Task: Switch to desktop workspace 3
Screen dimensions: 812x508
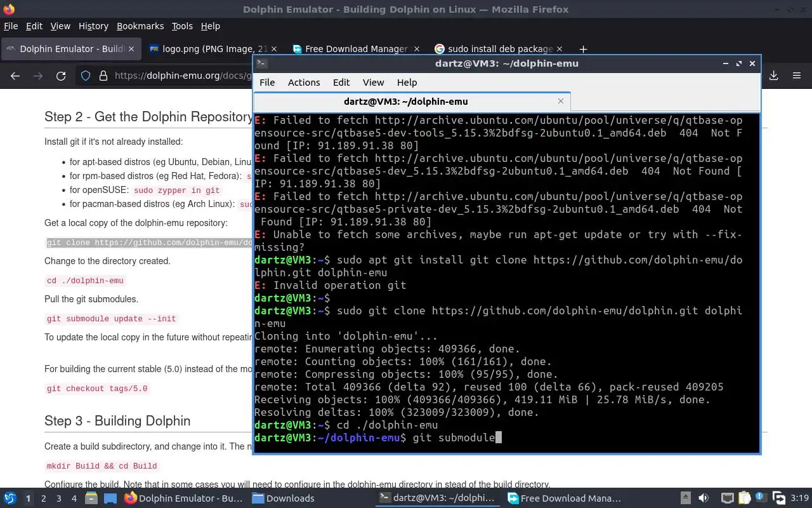Action: coord(58,498)
